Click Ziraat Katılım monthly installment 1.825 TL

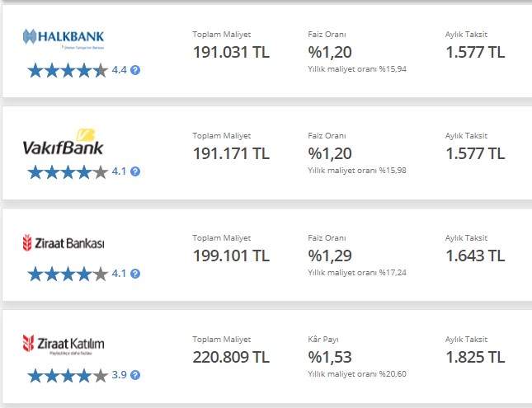tap(475, 357)
